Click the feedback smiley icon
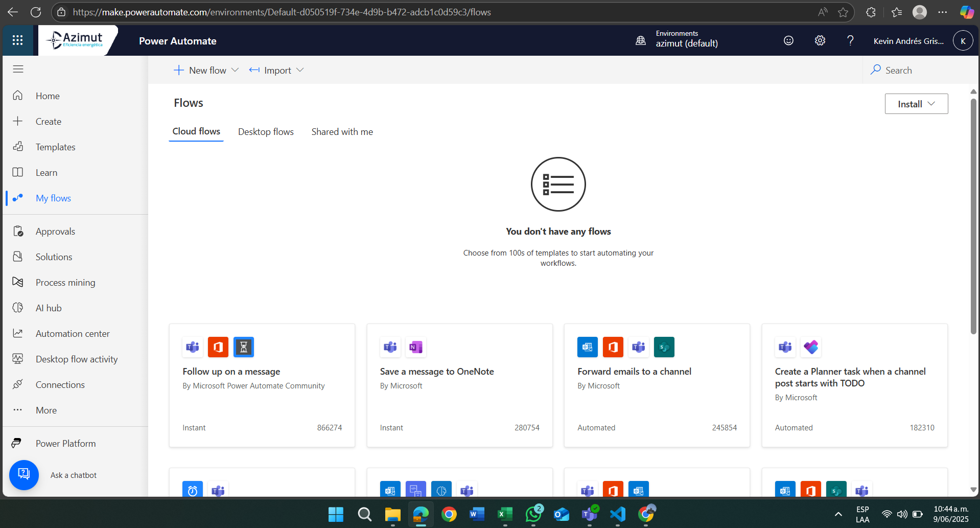 (x=788, y=40)
